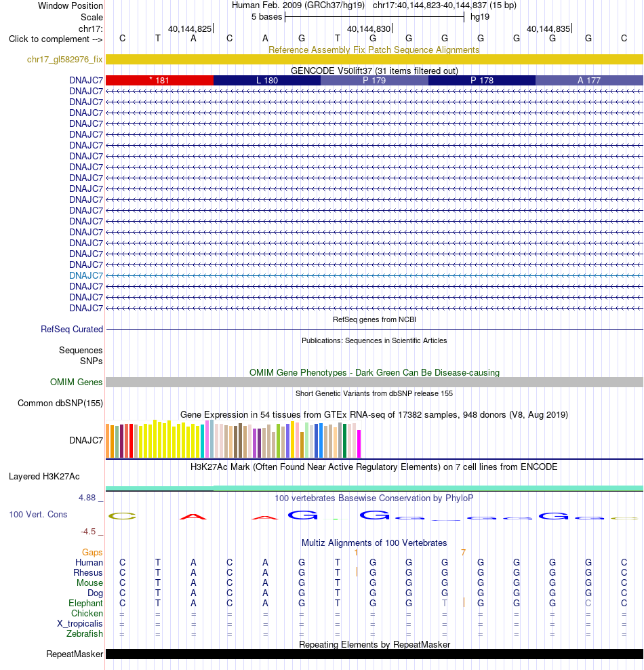The width and height of the screenshot is (644, 670).
Task: Click the L 180 codon block
Action: [267, 80]
